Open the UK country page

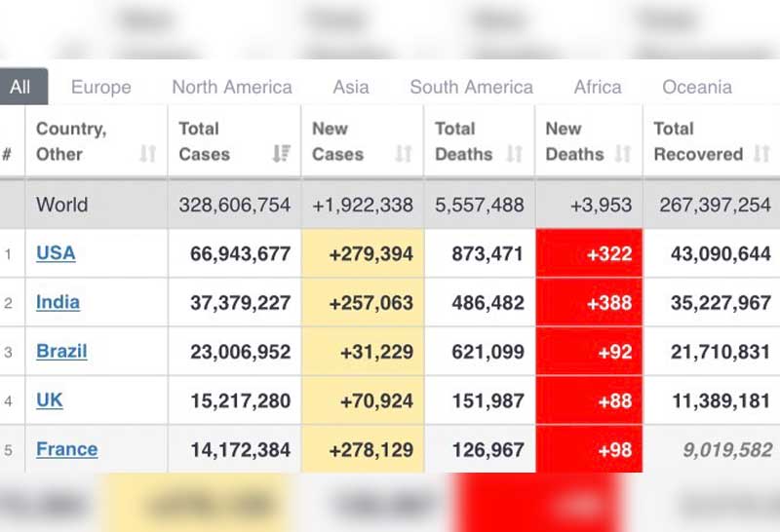[x=50, y=399]
